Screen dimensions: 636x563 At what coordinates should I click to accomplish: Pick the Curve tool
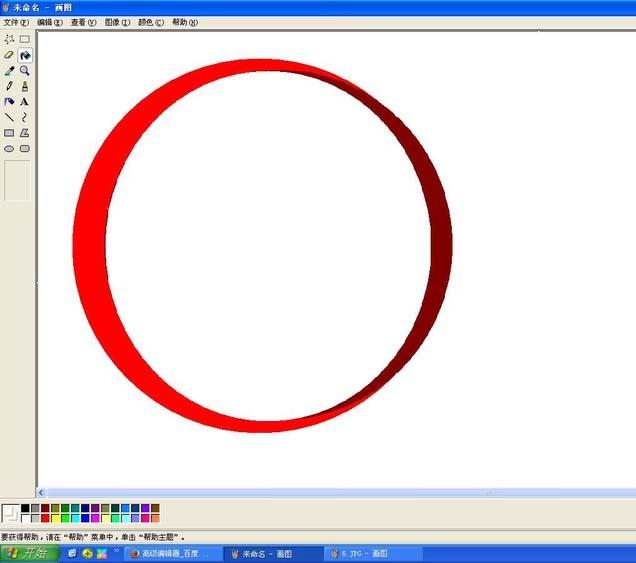pyautogui.click(x=25, y=117)
